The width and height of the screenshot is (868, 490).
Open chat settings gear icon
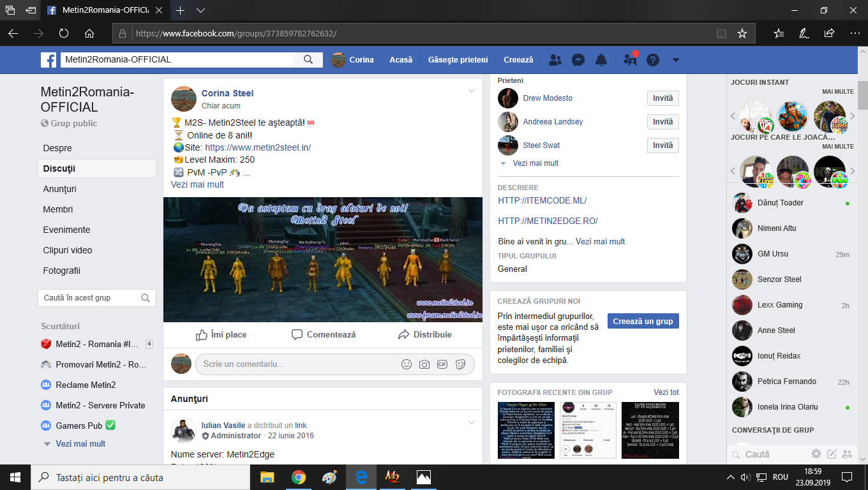click(x=816, y=454)
